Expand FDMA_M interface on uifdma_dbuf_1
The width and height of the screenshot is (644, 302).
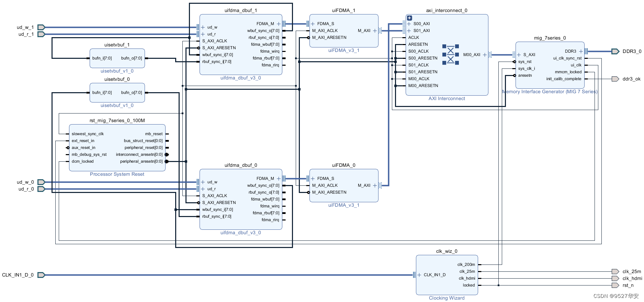click(x=279, y=24)
